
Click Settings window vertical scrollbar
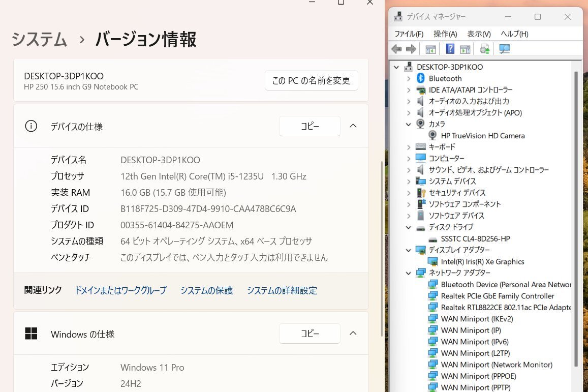(x=382, y=249)
